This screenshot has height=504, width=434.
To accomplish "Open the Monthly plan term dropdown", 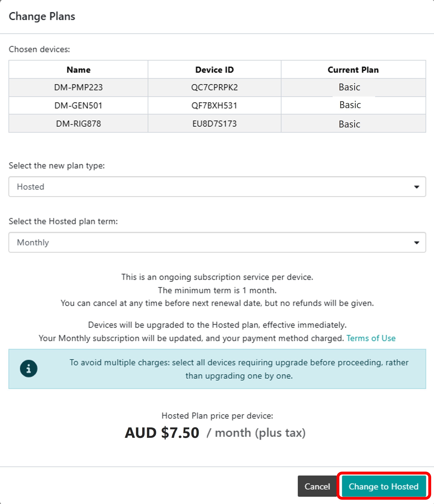I will (x=217, y=242).
